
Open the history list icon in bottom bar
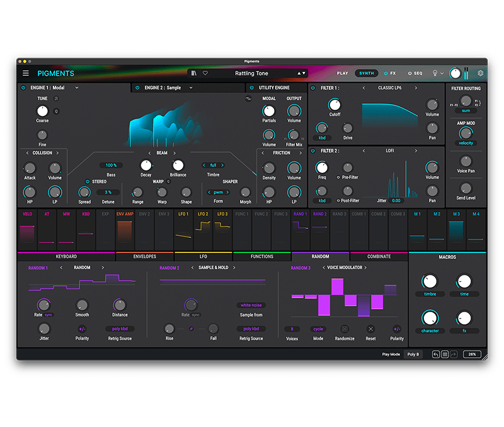click(445, 354)
